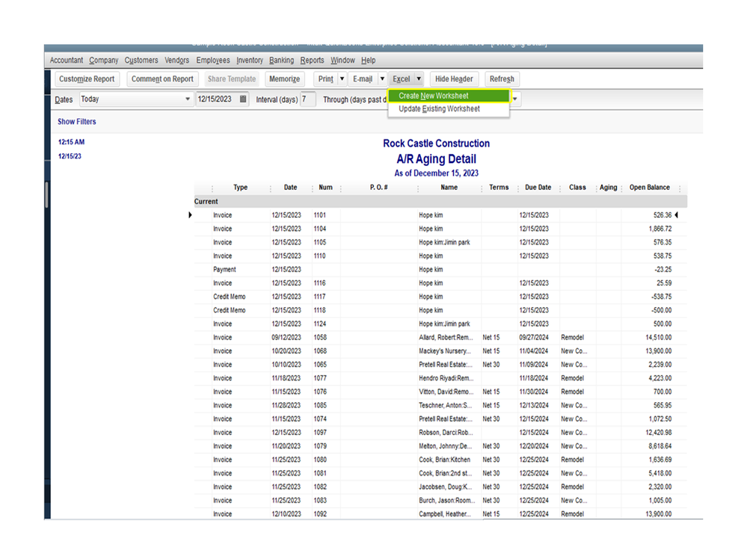The height and width of the screenshot is (560, 747).
Task: Open the Reports menu
Action: 312,61
